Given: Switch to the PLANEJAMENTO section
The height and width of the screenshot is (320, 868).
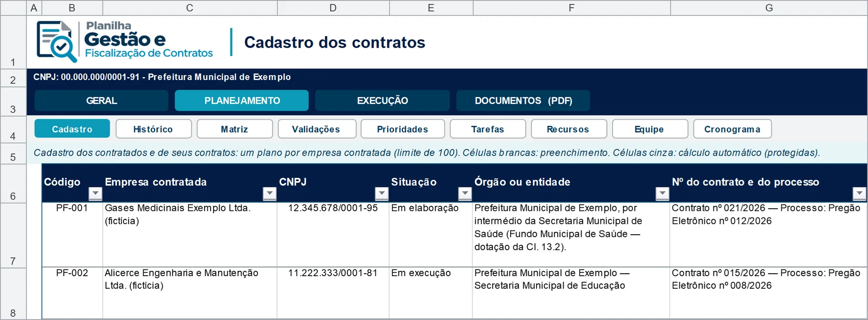Looking at the screenshot, I should coord(242,101).
